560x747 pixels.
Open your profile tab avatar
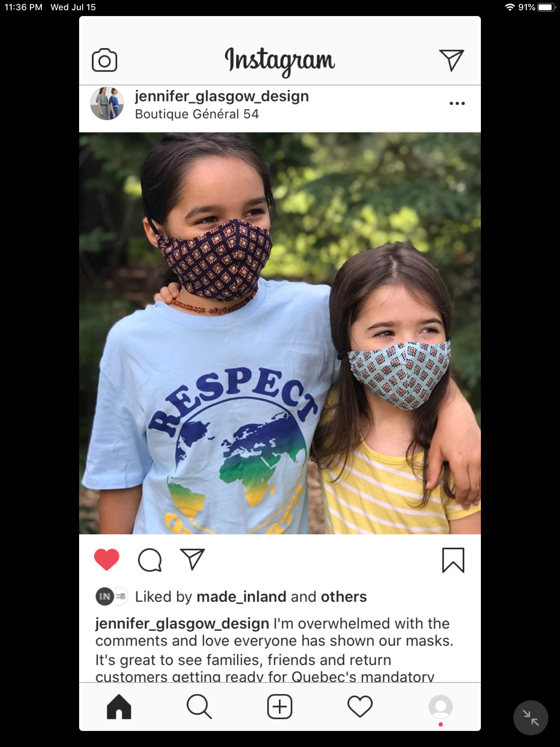pos(441,707)
